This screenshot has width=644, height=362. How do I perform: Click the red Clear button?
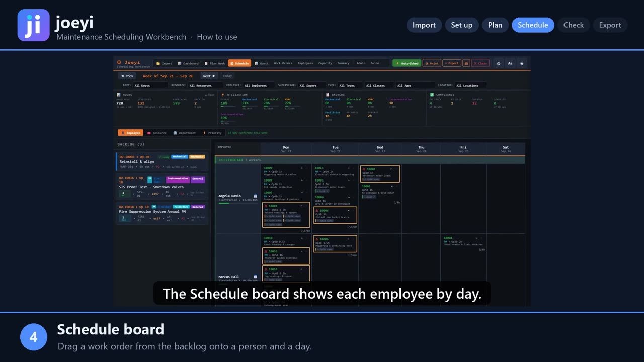click(480, 63)
